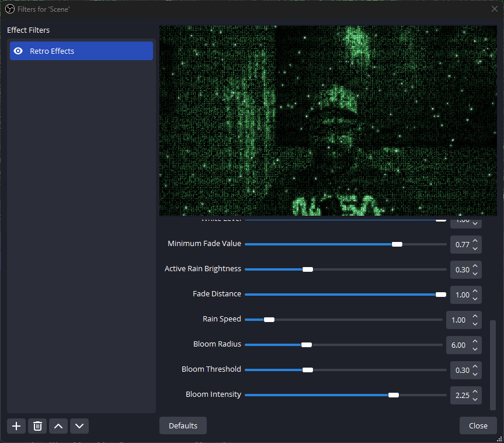Decrease Fade Distance with down arrow

tap(475, 299)
